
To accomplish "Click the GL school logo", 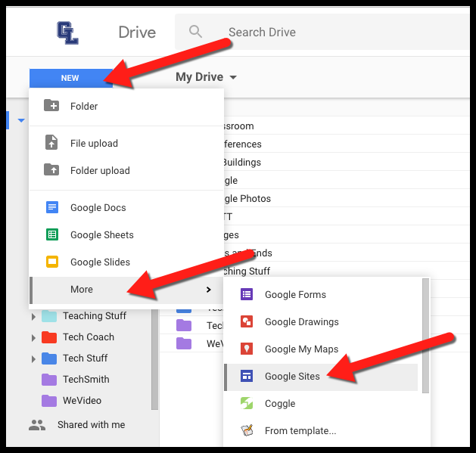I will (67, 33).
